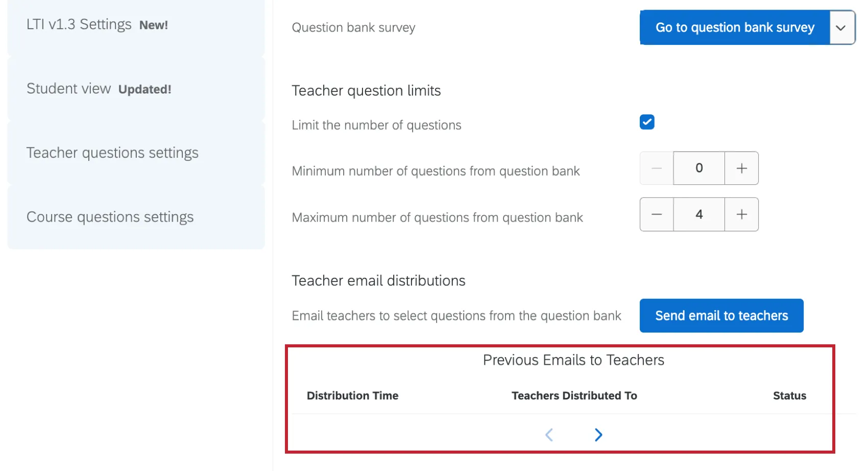Toggle the blue checkbox next to question limits
The image size is (868, 471).
click(647, 122)
